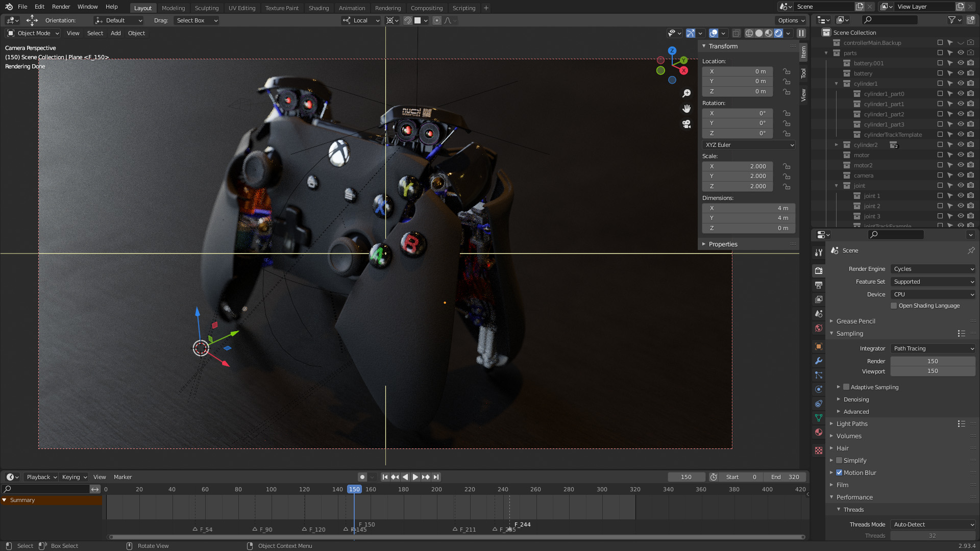Open the Scene properties tab icon
Viewport: 980px width, 551px height.
tap(819, 314)
